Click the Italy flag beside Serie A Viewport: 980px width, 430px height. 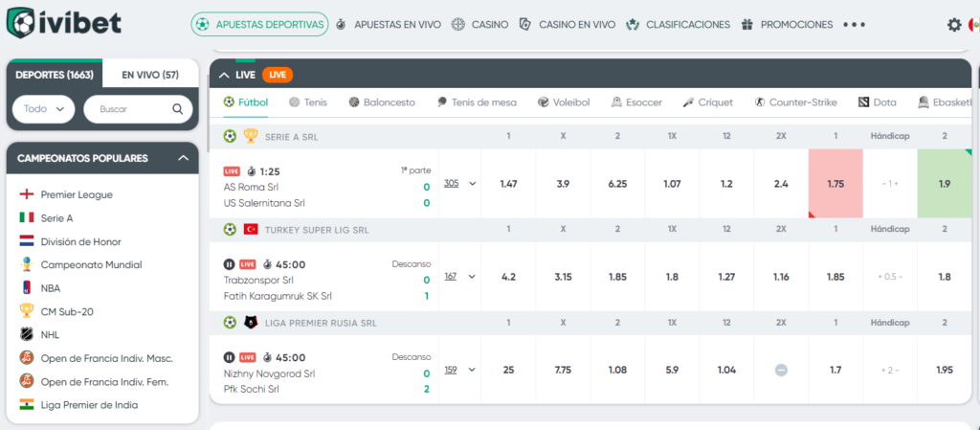(x=26, y=217)
